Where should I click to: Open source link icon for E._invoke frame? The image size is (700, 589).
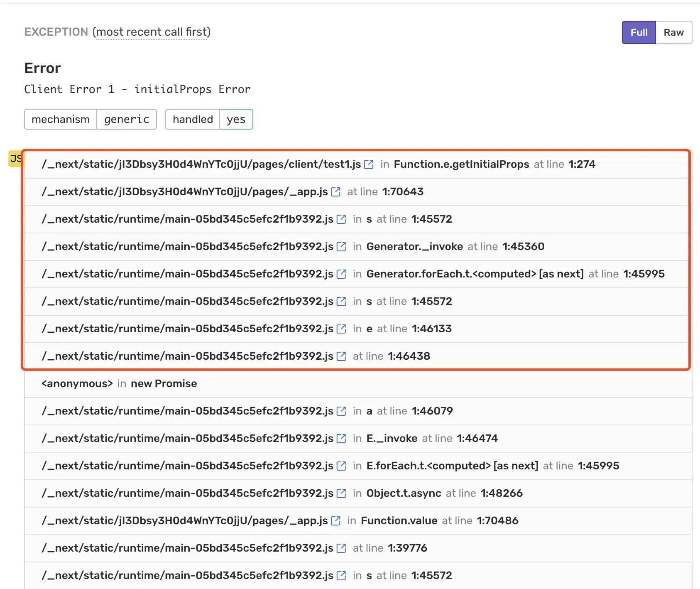coord(341,439)
